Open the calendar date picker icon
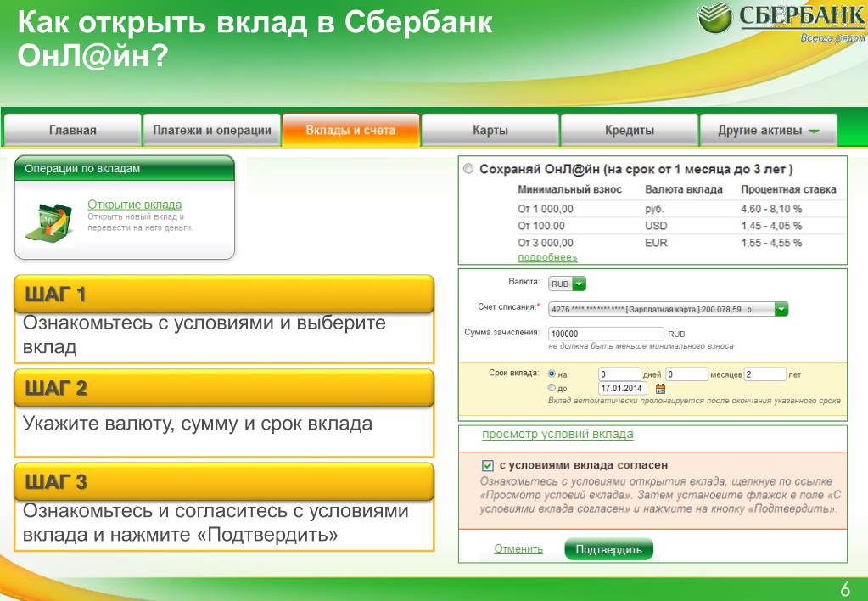The width and height of the screenshot is (868, 601). 661,388
